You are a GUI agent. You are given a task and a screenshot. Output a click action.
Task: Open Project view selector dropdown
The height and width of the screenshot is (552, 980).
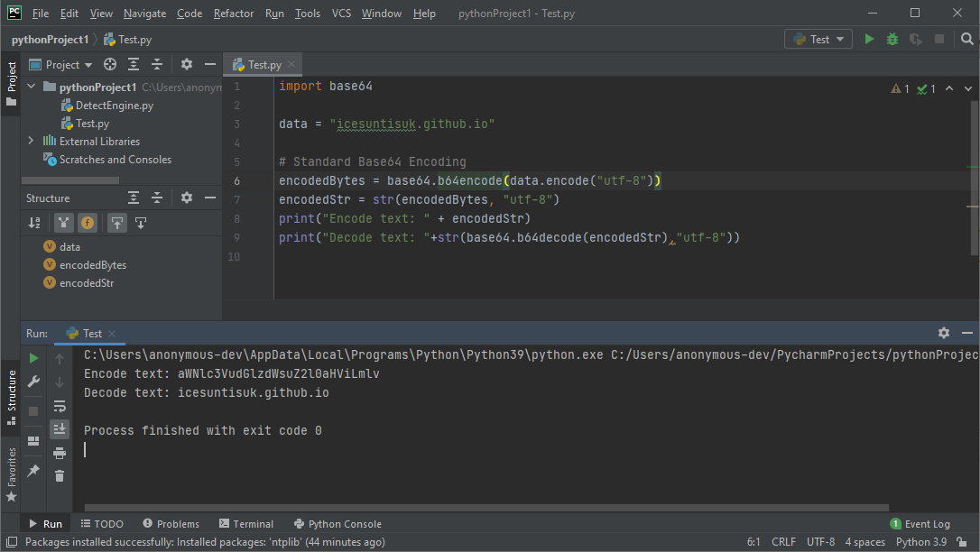pyautogui.click(x=60, y=64)
